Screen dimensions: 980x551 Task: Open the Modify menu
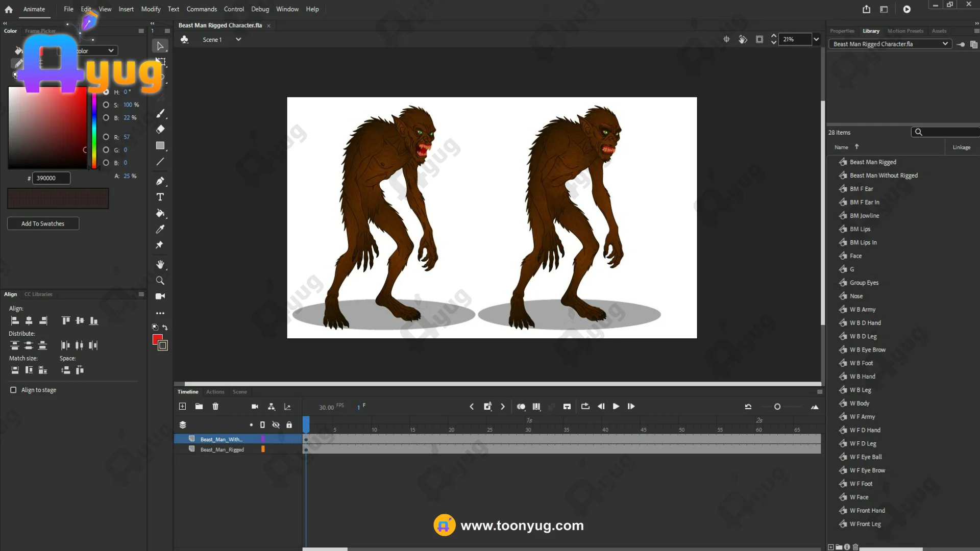(151, 9)
